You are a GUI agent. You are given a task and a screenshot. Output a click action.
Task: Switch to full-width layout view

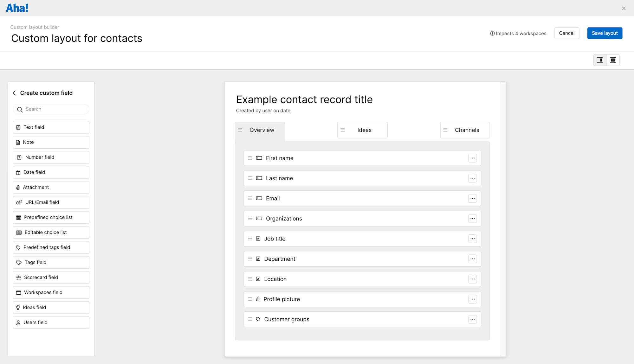613,60
